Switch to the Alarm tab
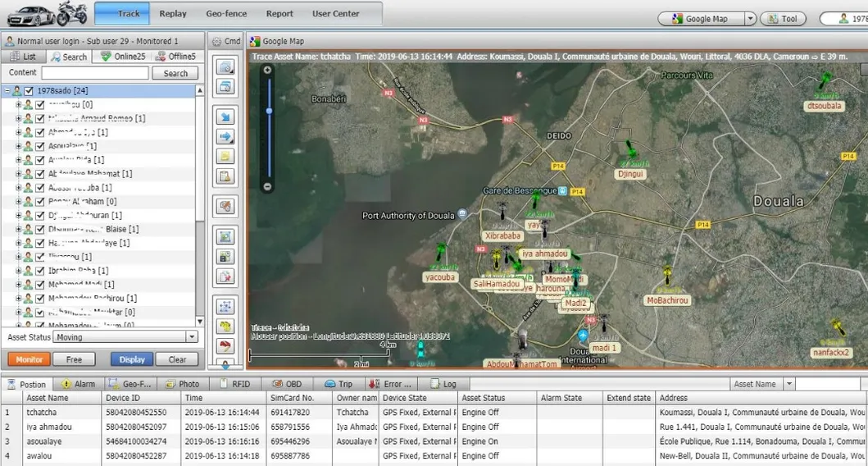 pos(79,384)
